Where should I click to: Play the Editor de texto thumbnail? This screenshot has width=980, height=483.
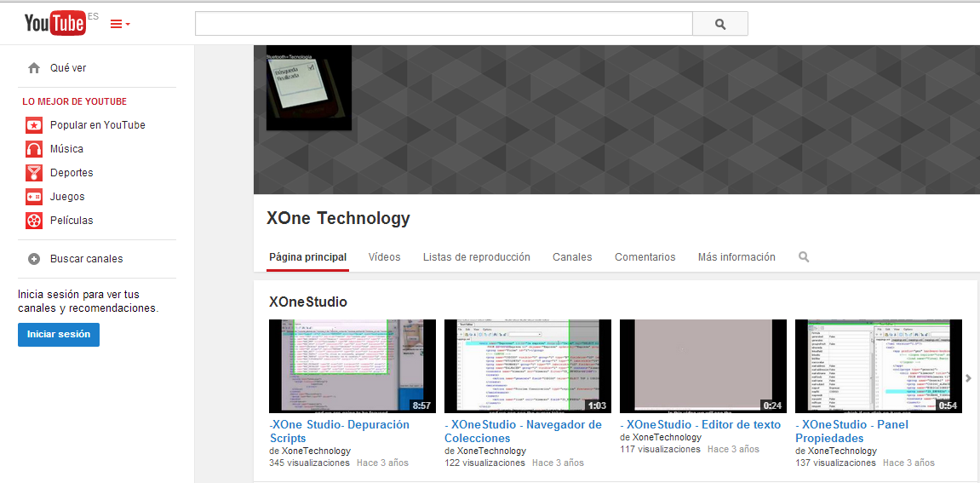[x=703, y=366]
